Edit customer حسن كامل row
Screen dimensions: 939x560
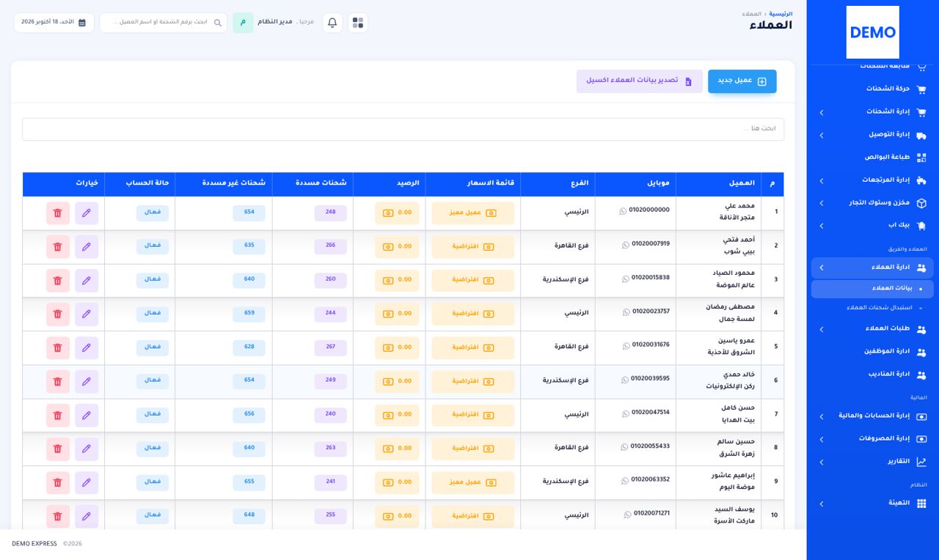pyautogui.click(x=87, y=415)
